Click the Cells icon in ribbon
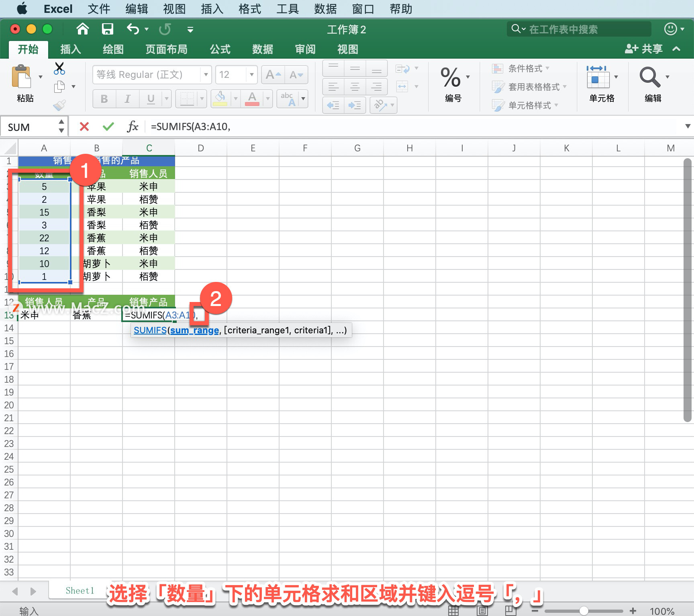 click(x=598, y=76)
